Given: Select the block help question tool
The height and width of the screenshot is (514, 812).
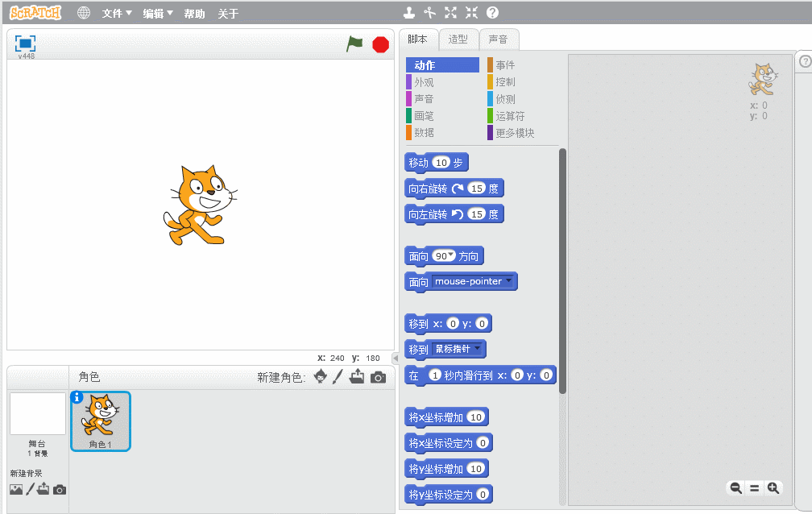Looking at the screenshot, I should tap(492, 12).
